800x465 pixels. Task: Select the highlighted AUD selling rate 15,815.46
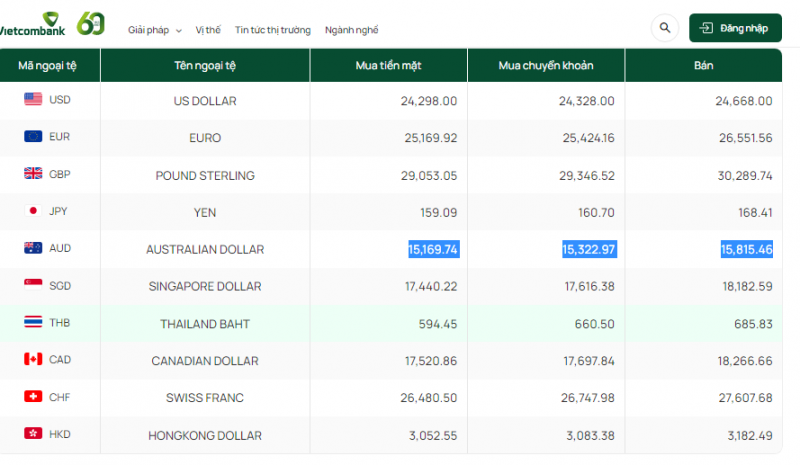746,249
